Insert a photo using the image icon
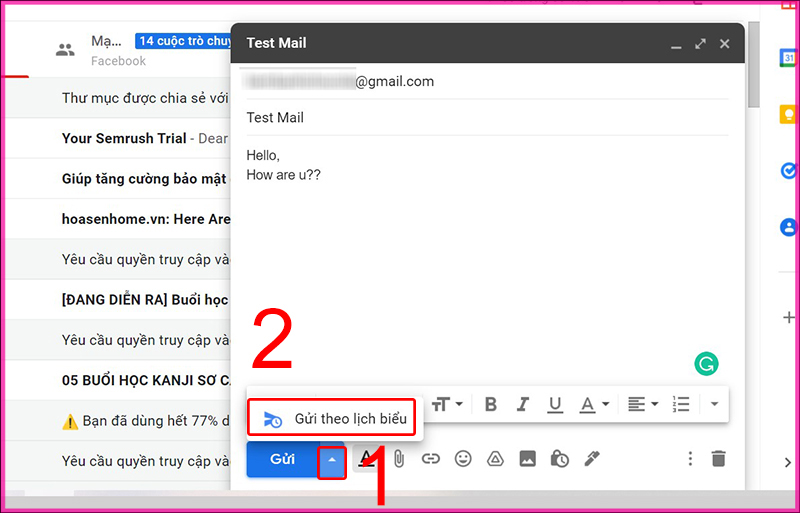 tap(528, 459)
